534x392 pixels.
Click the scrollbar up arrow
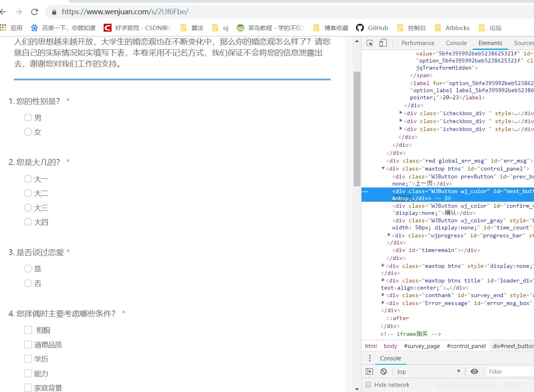pyautogui.click(x=357, y=41)
